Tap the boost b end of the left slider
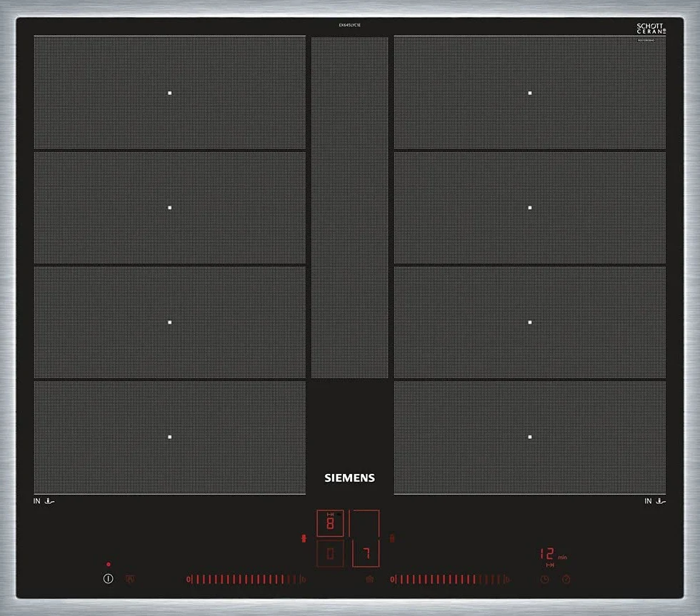This screenshot has width=700, height=616. click(x=304, y=580)
